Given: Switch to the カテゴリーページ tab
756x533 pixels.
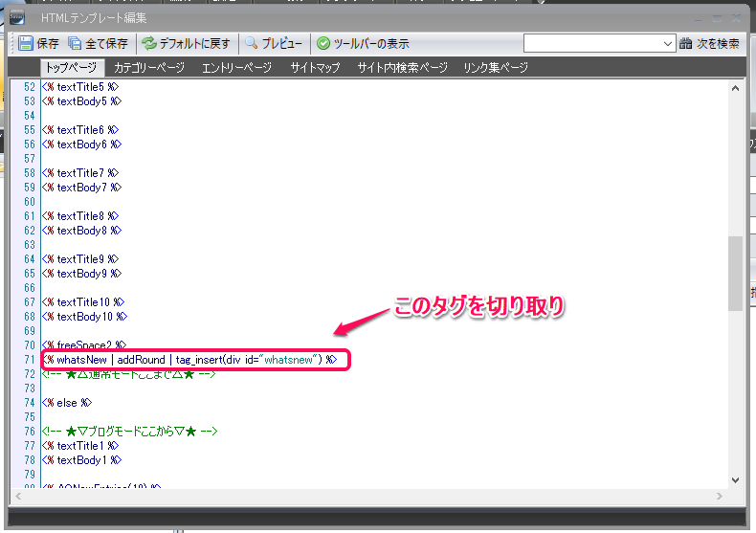Looking at the screenshot, I should click(147, 68).
